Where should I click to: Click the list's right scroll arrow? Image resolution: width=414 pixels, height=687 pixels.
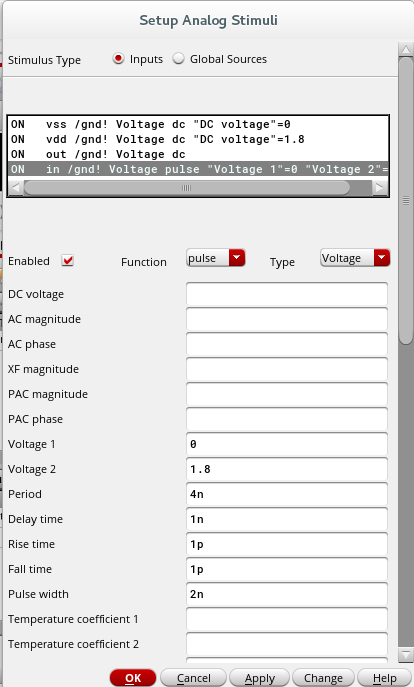379,188
